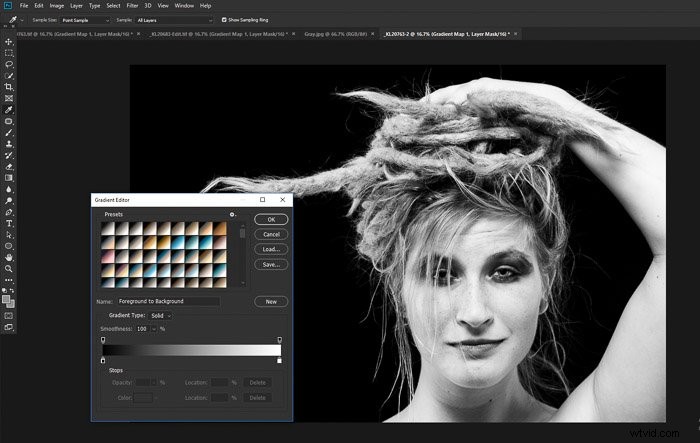Select the Move tool
The image size is (700, 443).
tap(8, 42)
